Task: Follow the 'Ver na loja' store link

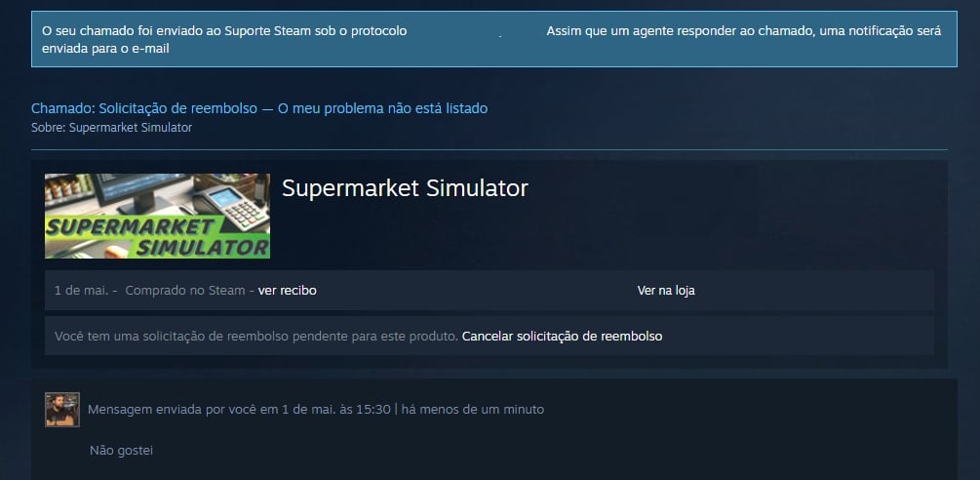Action: tap(666, 291)
